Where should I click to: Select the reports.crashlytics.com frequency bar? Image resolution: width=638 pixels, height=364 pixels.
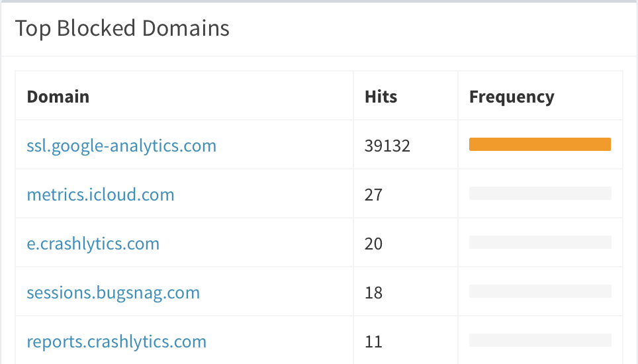[540, 340]
